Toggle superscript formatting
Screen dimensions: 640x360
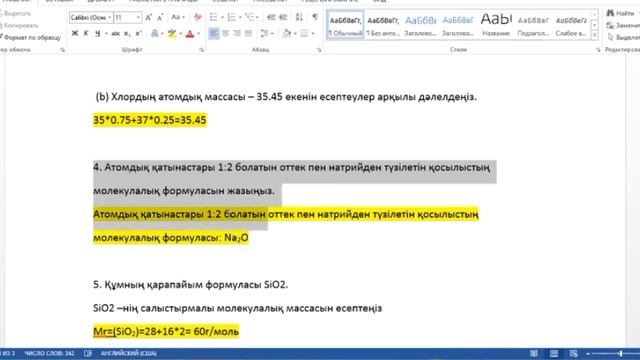pyautogui.click(x=139, y=33)
